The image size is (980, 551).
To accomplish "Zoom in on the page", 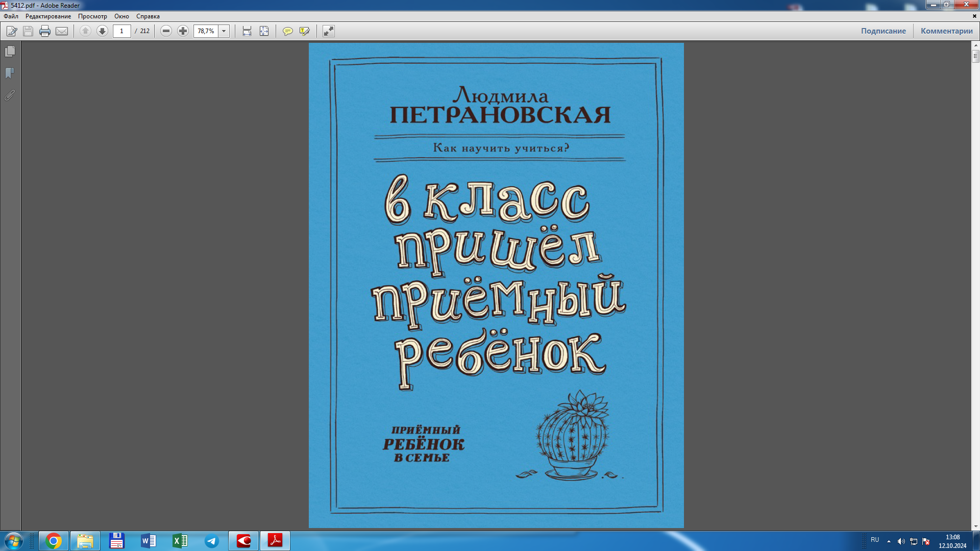I will 183,31.
